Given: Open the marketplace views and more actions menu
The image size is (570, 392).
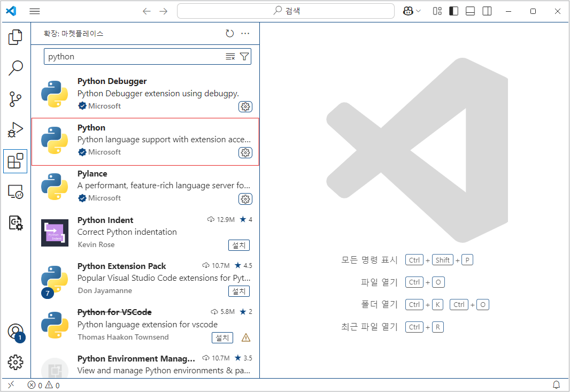Looking at the screenshot, I should (245, 34).
